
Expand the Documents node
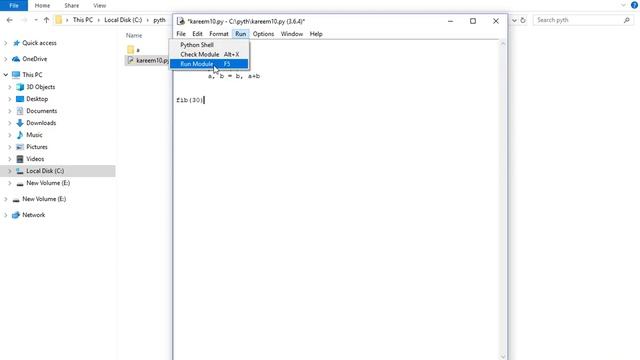pos(10,111)
